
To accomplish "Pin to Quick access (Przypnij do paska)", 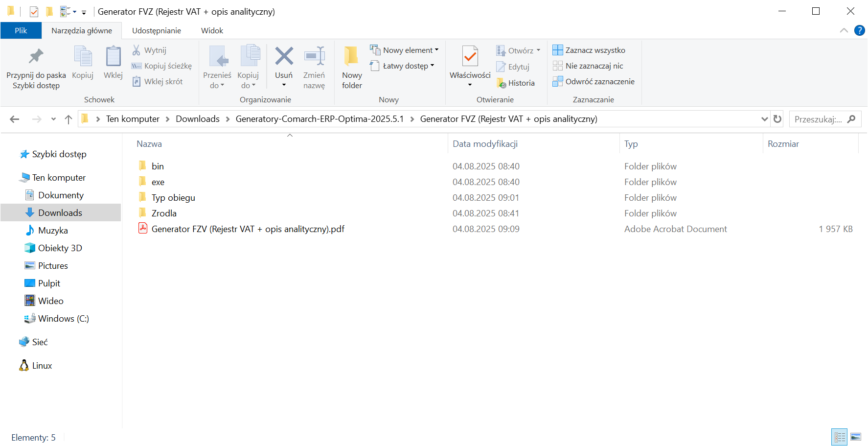I will click(36, 68).
